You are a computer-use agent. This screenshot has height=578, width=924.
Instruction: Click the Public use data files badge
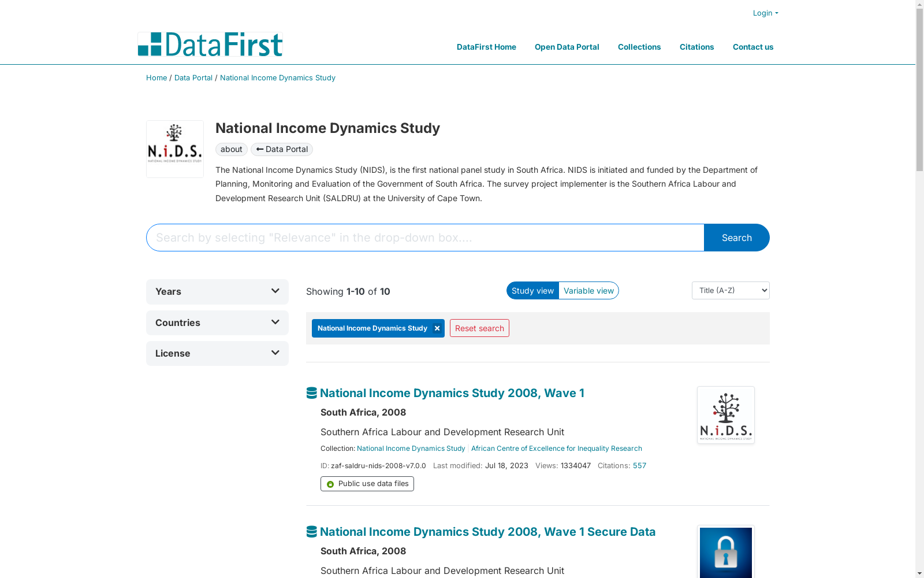367,484
